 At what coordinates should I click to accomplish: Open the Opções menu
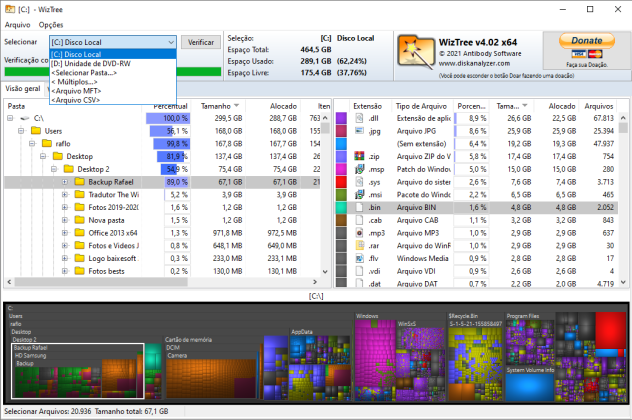tap(51, 25)
